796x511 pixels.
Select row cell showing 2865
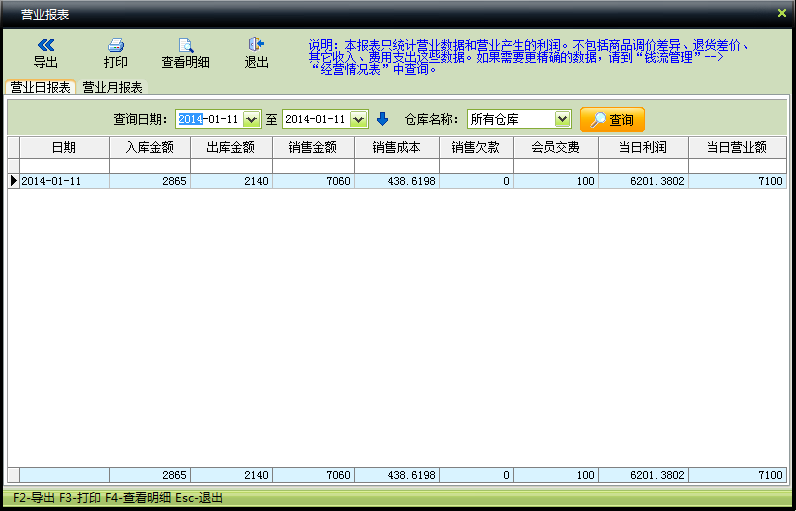click(x=150, y=181)
